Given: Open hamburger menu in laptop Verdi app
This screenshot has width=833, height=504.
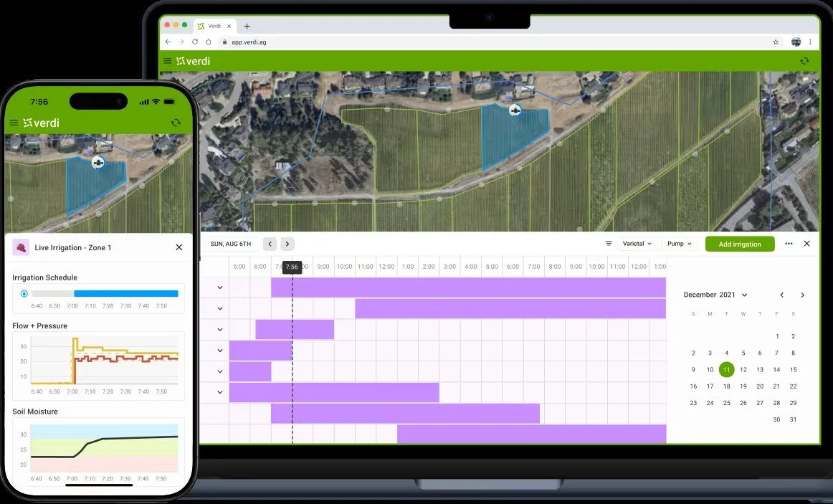Looking at the screenshot, I should click(x=167, y=61).
